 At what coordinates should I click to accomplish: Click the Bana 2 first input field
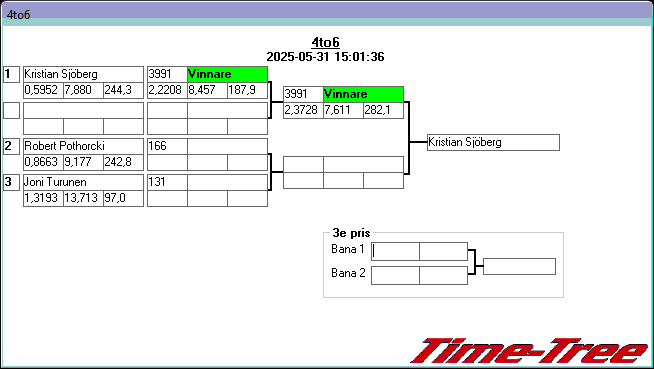[395, 276]
